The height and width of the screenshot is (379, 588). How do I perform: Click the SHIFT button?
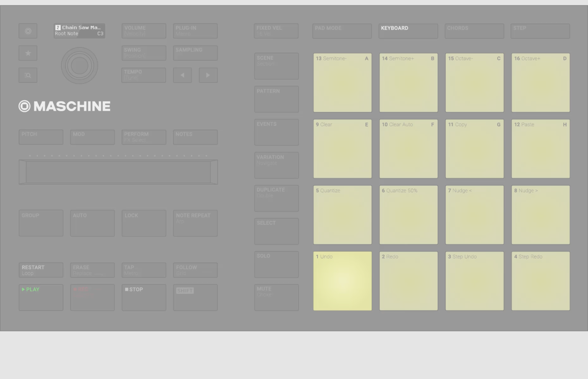pyautogui.click(x=195, y=298)
